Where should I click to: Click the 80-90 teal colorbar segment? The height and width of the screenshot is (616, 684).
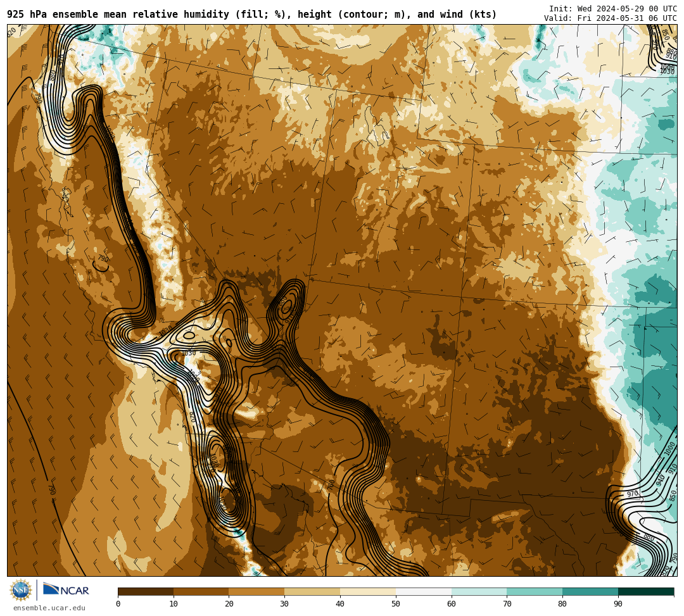tap(590, 591)
